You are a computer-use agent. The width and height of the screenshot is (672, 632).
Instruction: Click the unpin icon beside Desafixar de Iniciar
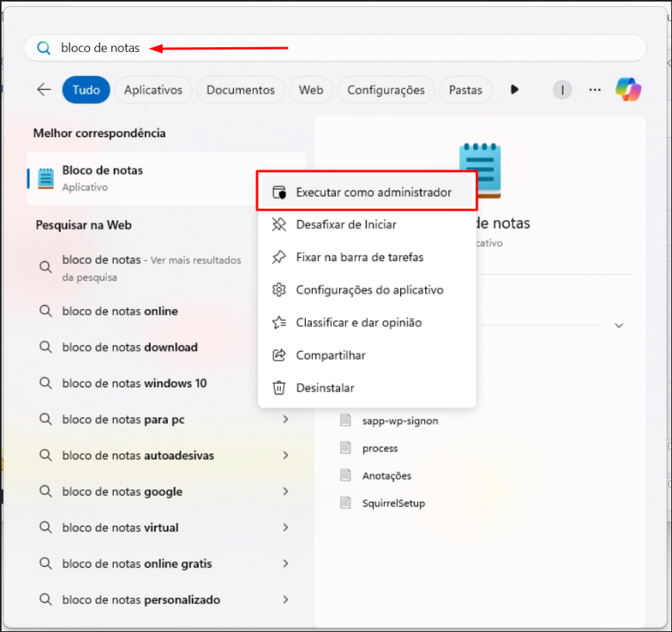(279, 225)
